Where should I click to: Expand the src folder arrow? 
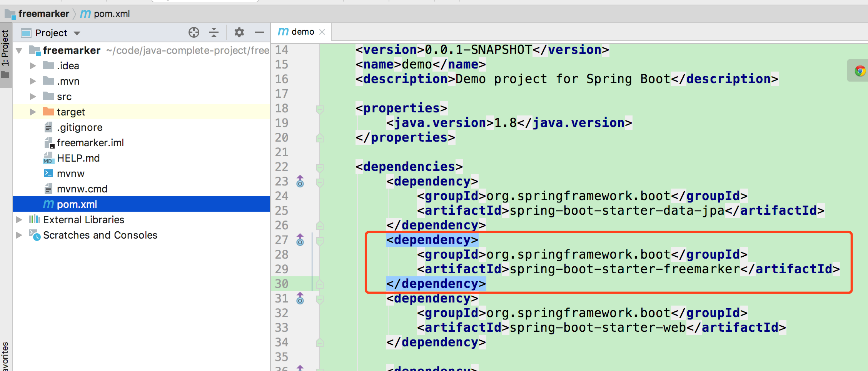pos(33,97)
